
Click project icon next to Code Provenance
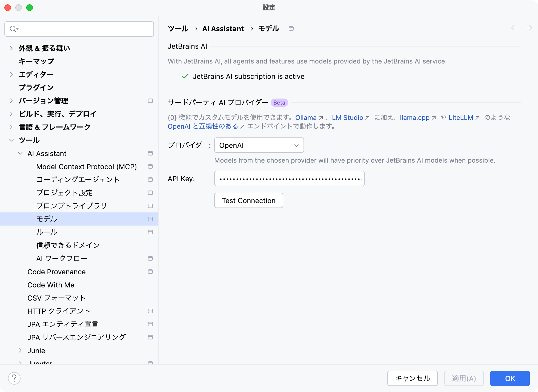tap(150, 272)
